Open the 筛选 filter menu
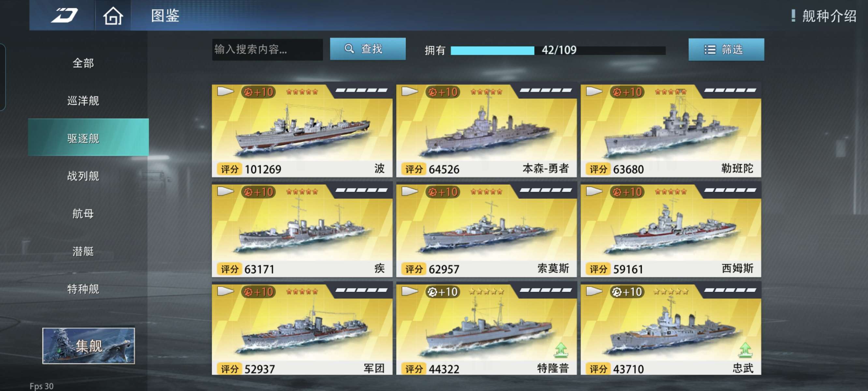The height and width of the screenshot is (391, 868). [x=726, y=50]
